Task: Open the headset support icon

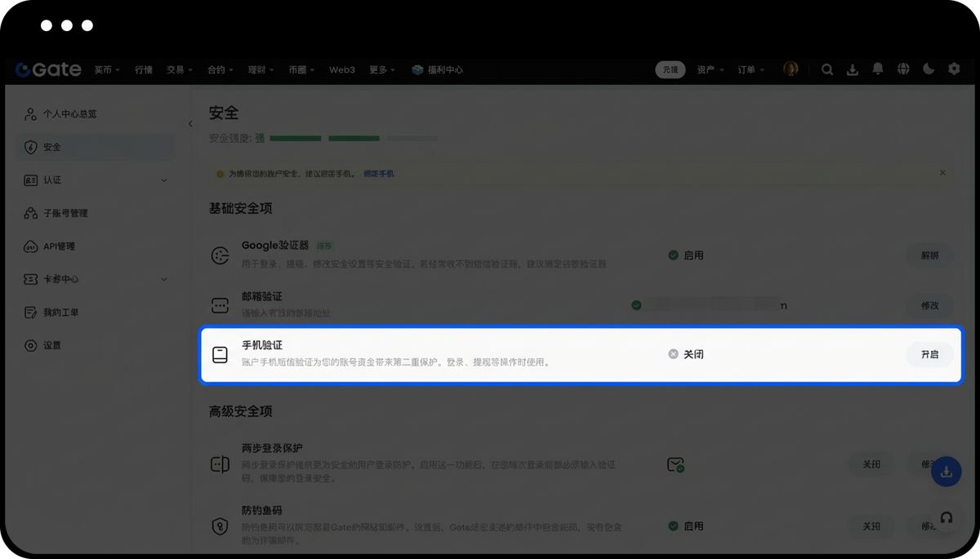Action: (947, 517)
